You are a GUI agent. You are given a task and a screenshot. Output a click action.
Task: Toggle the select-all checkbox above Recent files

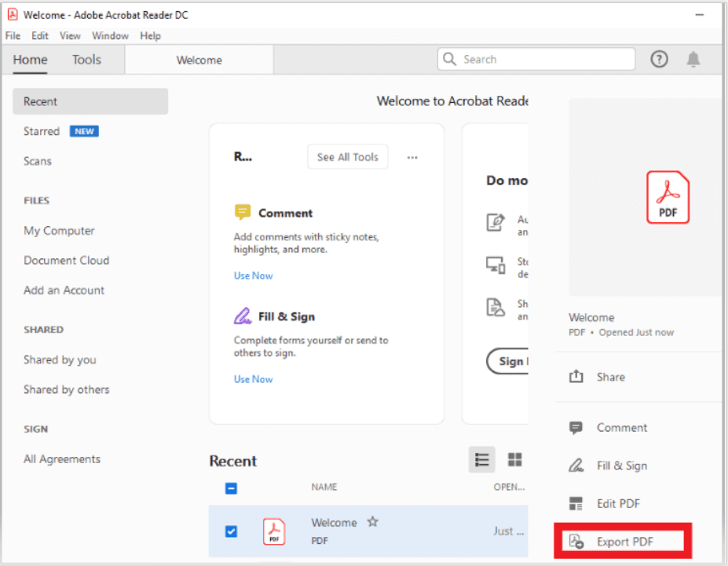(231, 487)
